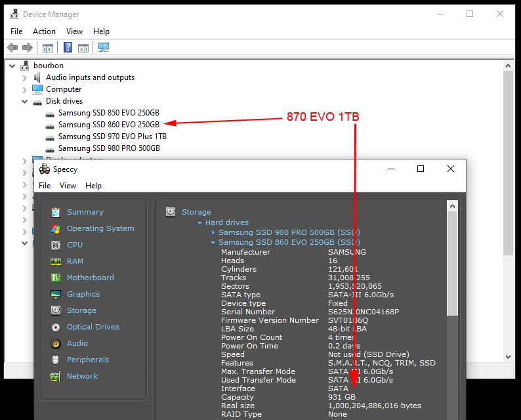Click drive icon beside Samsung SSD 850 EVO

click(50, 115)
